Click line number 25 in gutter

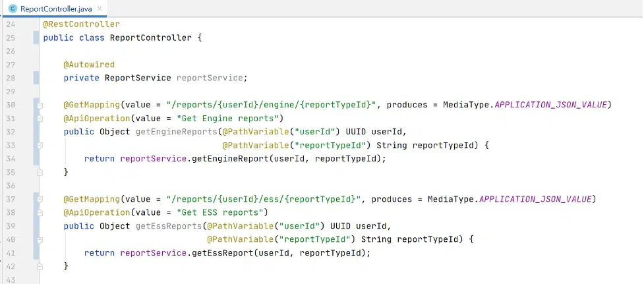pos(11,38)
